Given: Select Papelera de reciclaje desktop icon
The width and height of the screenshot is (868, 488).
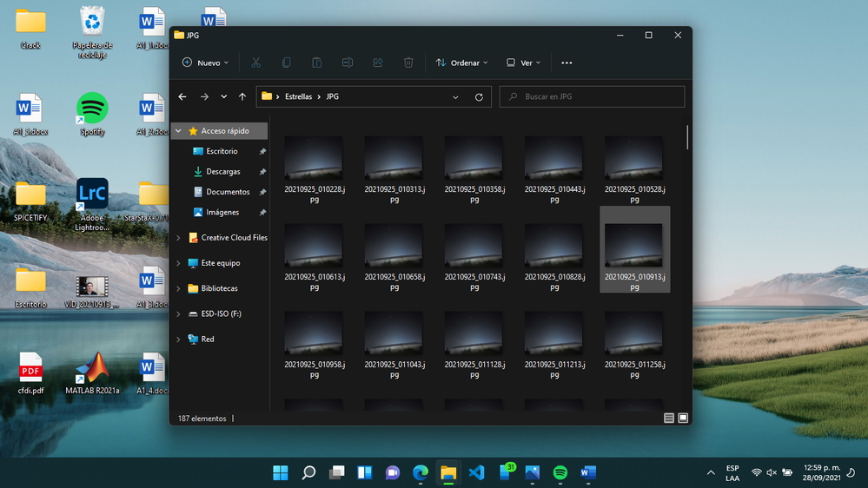Looking at the screenshot, I should point(92,32).
